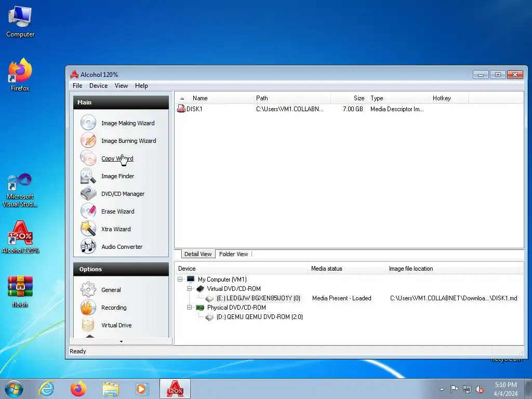Viewport: 532px width, 399px height.
Task: Select the "7.00 GB" size cell
Action: (353, 109)
